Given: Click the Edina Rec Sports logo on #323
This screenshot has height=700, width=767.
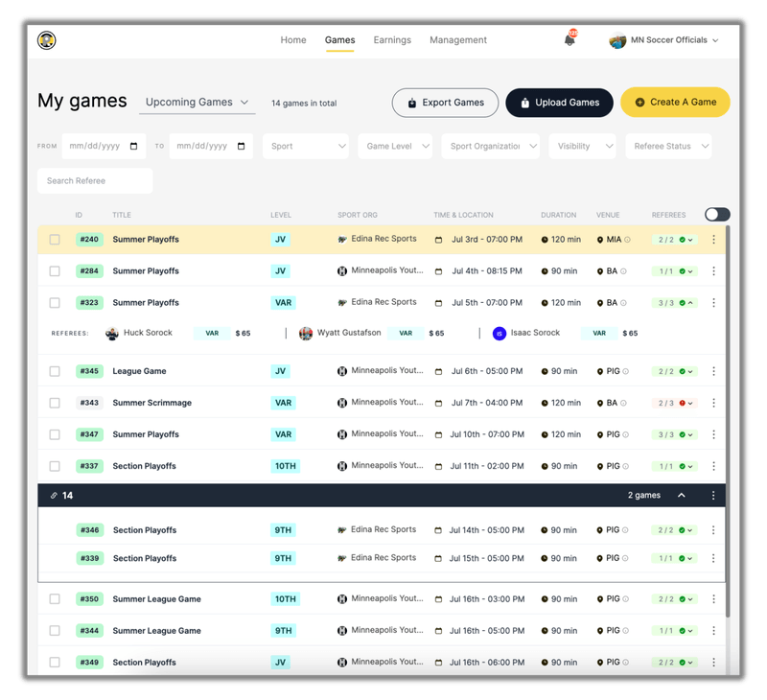Looking at the screenshot, I should (x=342, y=302).
